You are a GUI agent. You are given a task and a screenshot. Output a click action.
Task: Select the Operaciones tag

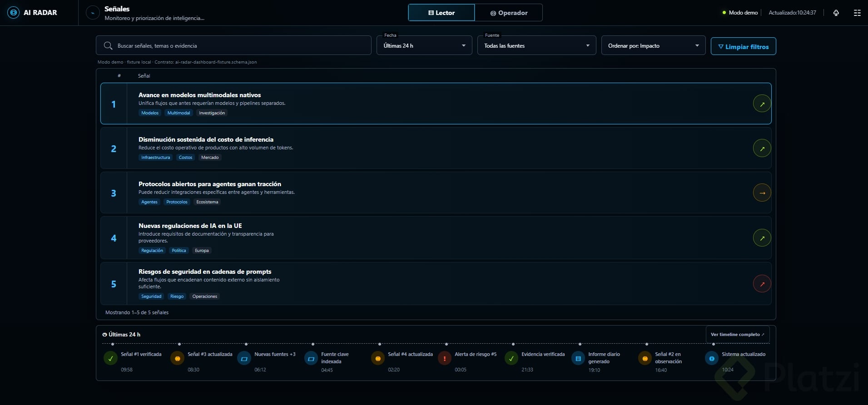(205, 296)
